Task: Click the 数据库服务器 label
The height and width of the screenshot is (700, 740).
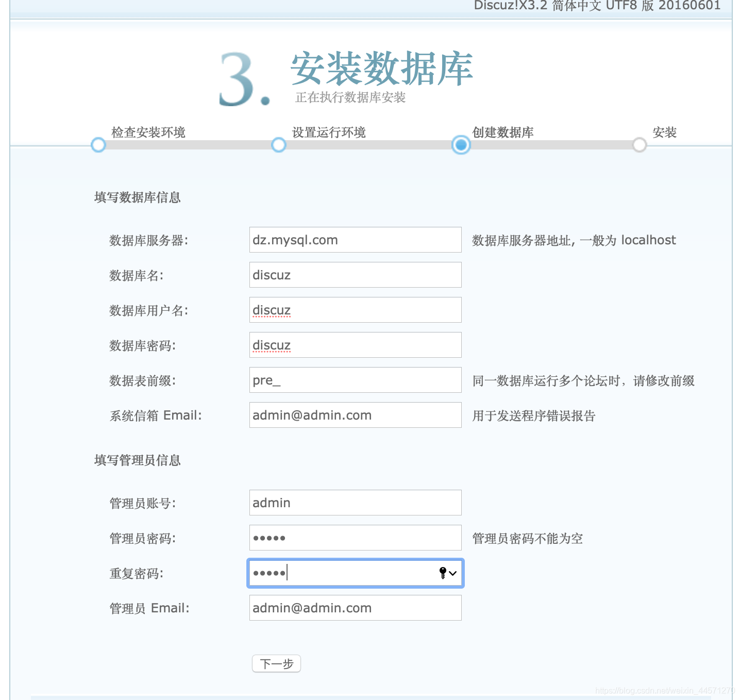Action: 149,241
